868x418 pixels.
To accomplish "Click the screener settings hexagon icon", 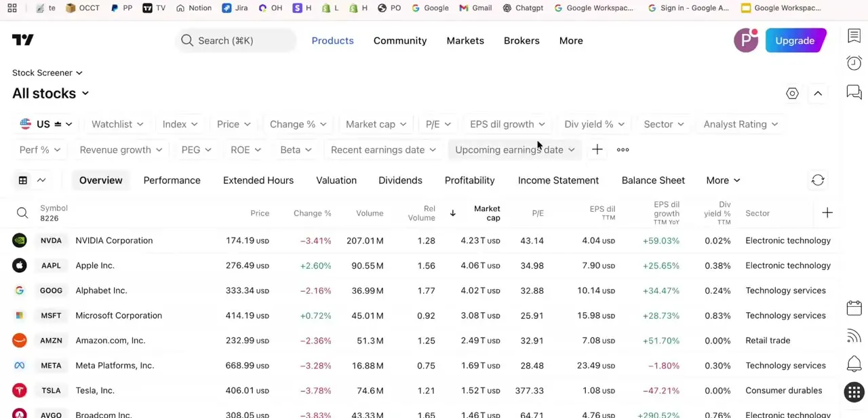I will coord(792,94).
